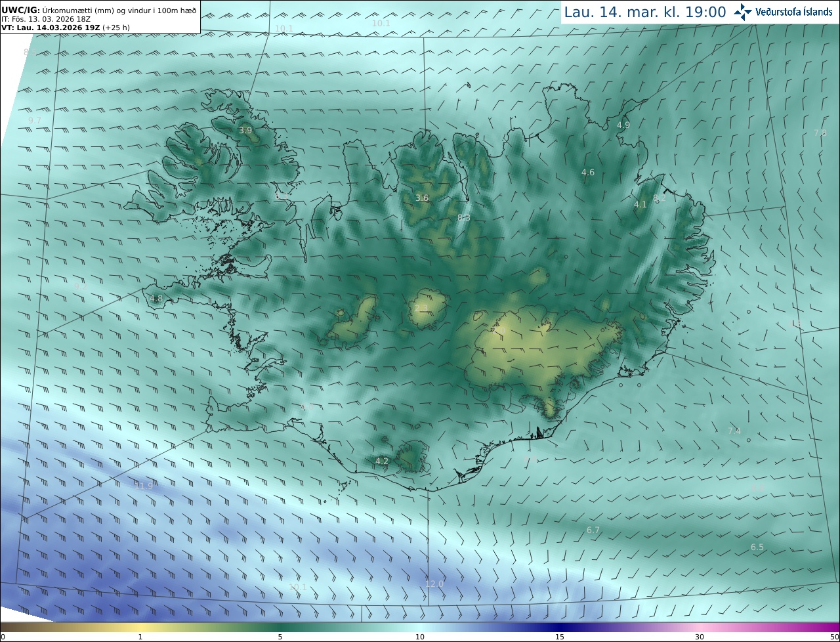Click the 3.9 value in the Westfjords
Image resolution: width=840 pixels, height=642 pixels.
[x=245, y=131]
